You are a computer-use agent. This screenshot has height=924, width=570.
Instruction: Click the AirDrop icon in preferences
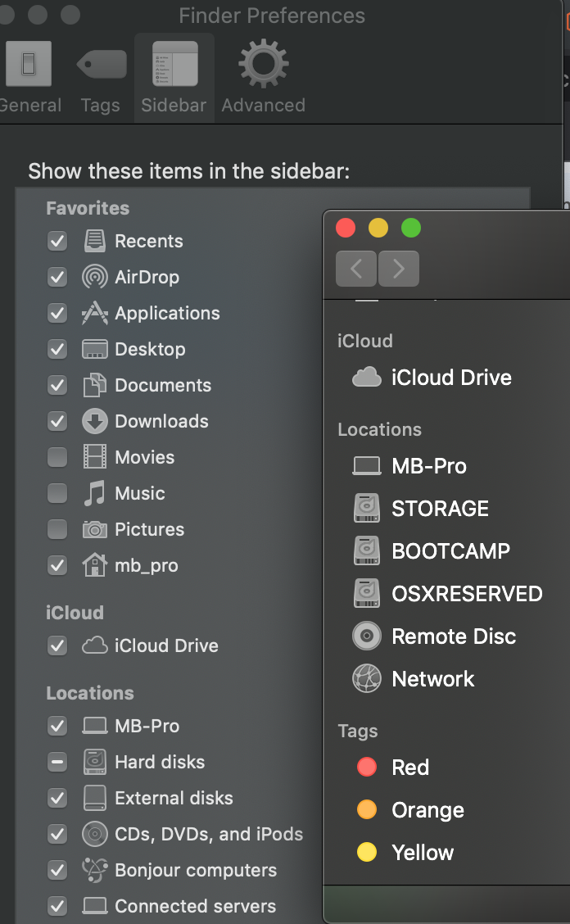[x=95, y=277]
